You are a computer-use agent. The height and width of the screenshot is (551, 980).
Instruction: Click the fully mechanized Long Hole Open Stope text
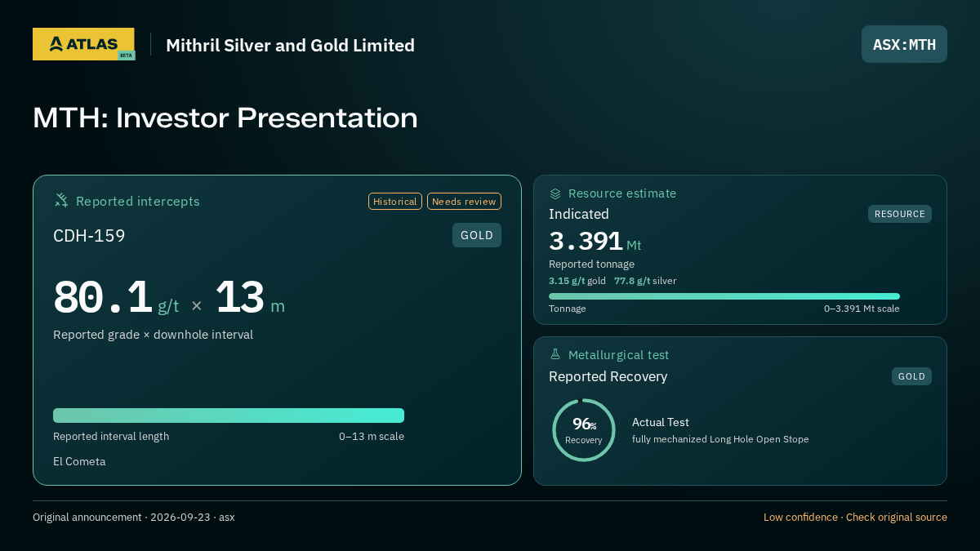pos(720,439)
